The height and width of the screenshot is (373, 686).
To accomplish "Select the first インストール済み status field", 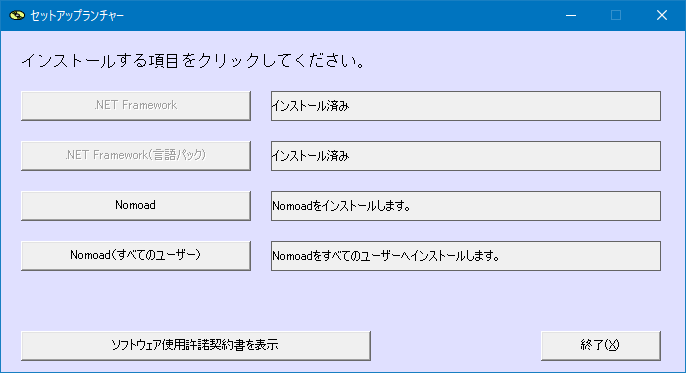I will coord(466,106).
